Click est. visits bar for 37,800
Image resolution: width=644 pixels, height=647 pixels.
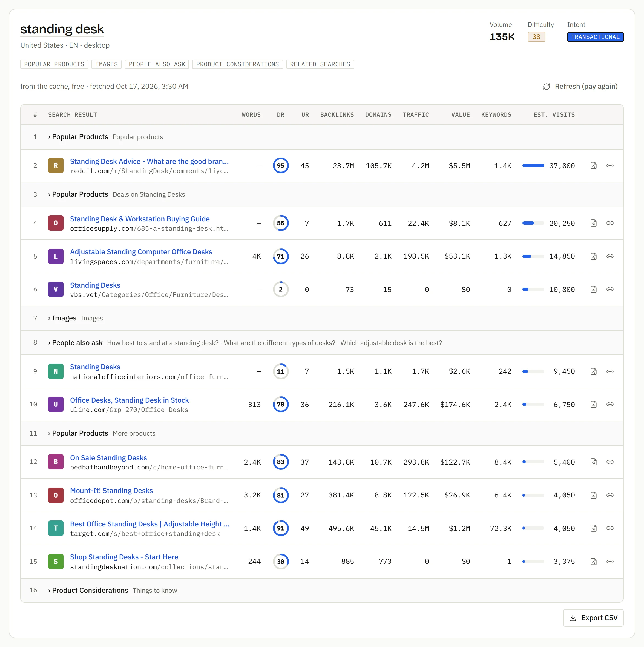point(533,165)
